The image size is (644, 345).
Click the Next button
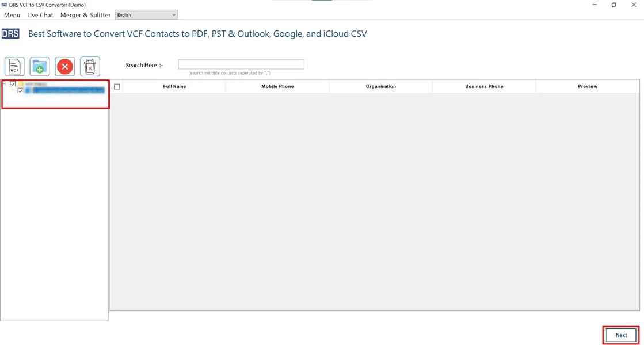tap(620, 335)
